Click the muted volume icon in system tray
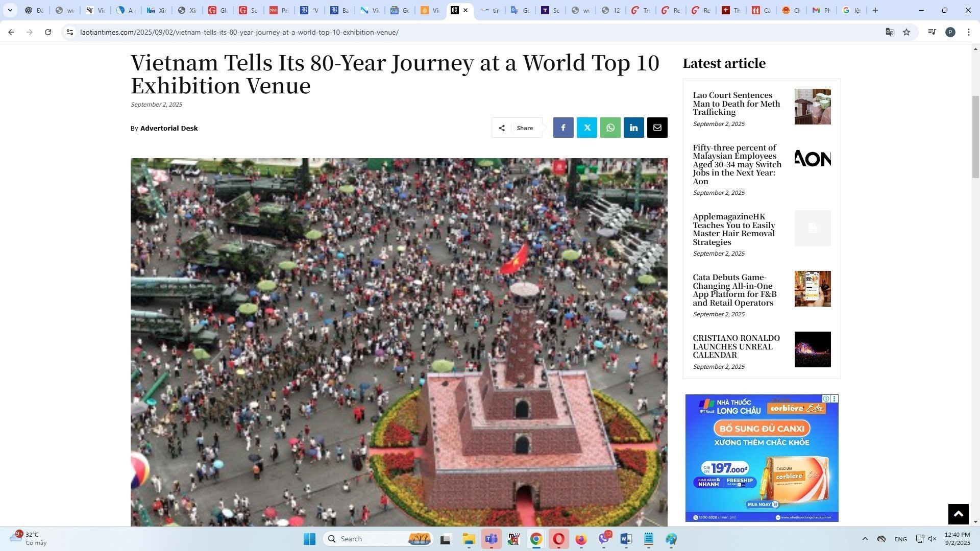 [932, 539]
